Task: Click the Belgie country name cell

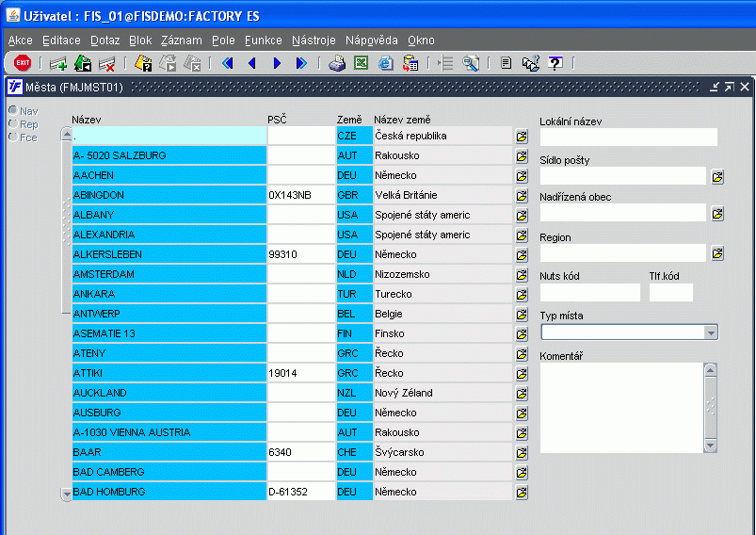Action: tap(442, 314)
